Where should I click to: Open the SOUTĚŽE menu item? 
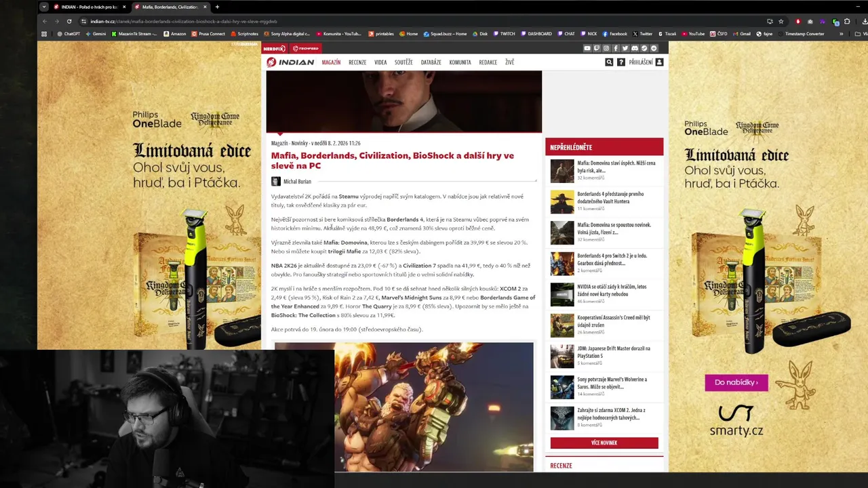click(403, 62)
